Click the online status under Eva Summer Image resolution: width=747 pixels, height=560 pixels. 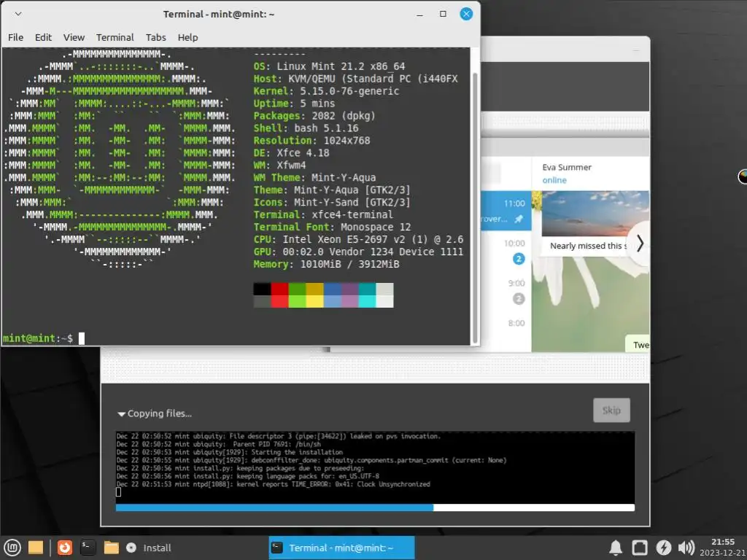554,180
